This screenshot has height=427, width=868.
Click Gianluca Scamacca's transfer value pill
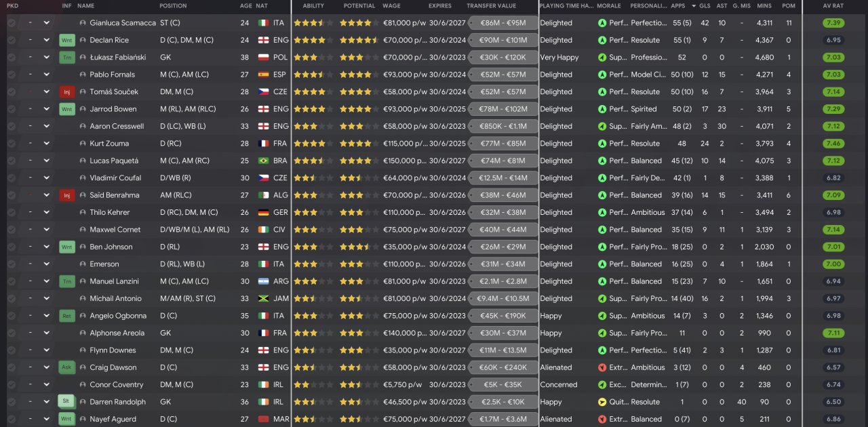502,23
